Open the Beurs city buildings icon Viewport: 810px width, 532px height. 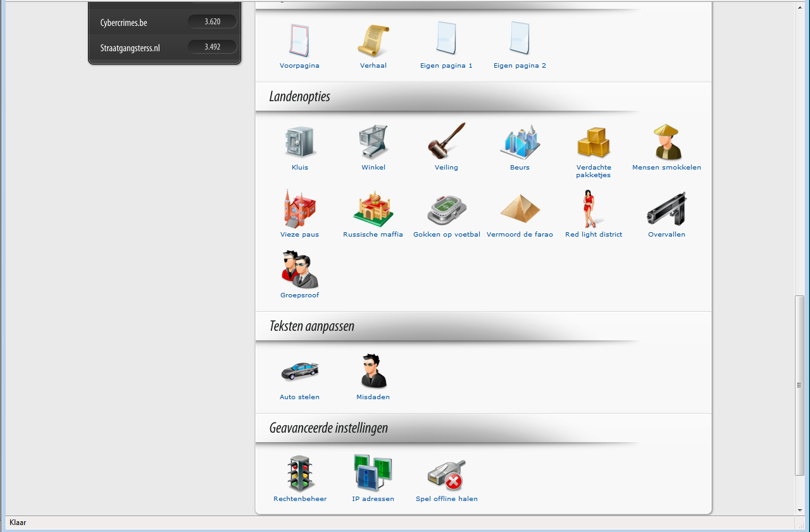click(520, 141)
